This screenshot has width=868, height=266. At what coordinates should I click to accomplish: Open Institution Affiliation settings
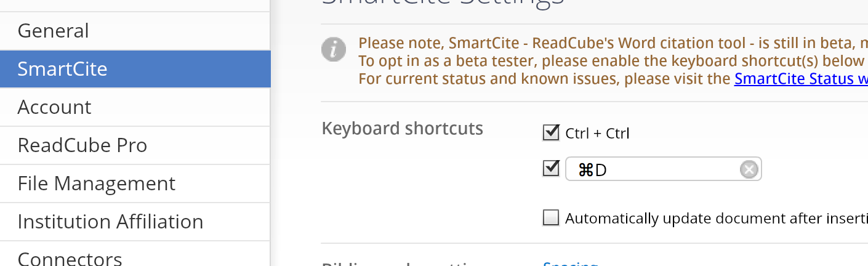(110, 222)
